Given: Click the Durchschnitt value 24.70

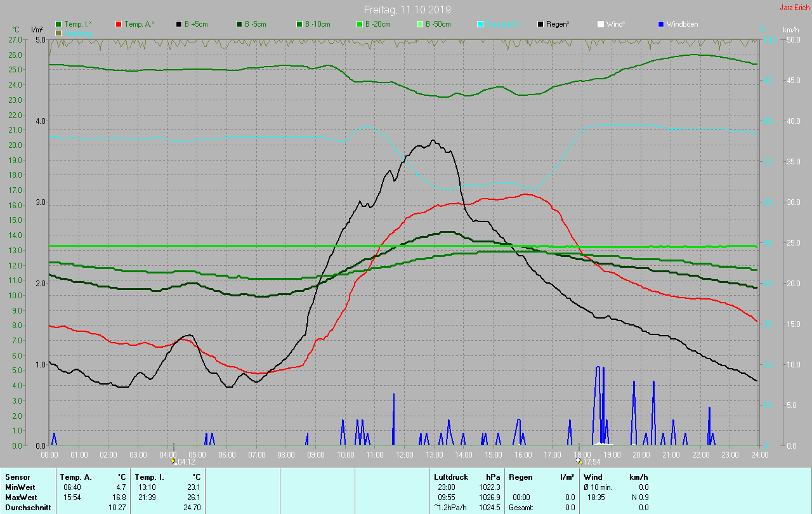Looking at the screenshot, I should click(191, 508).
